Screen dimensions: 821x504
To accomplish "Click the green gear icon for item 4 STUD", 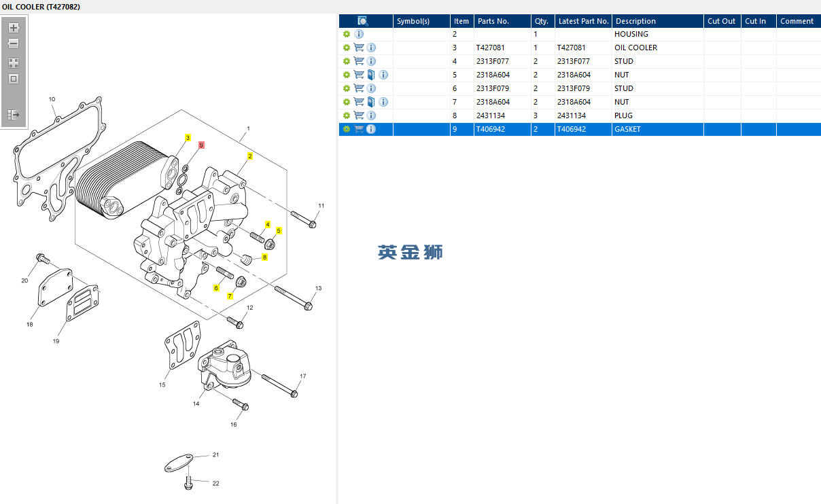I will (x=347, y=61).
